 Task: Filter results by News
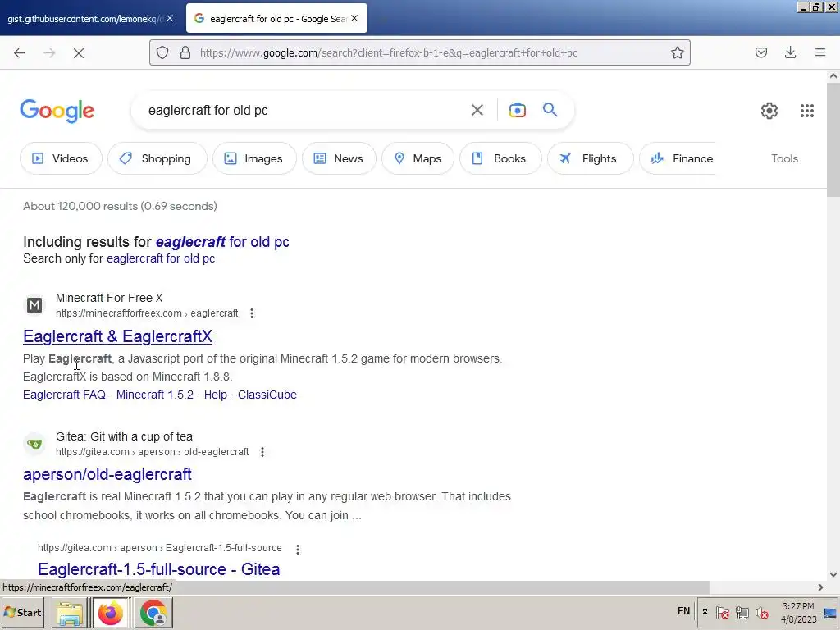(x=339, y=158)
